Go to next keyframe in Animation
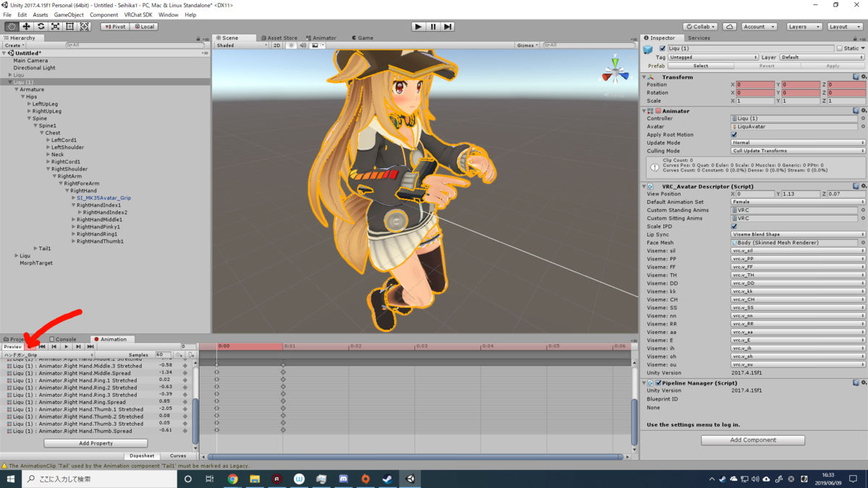 78,347
